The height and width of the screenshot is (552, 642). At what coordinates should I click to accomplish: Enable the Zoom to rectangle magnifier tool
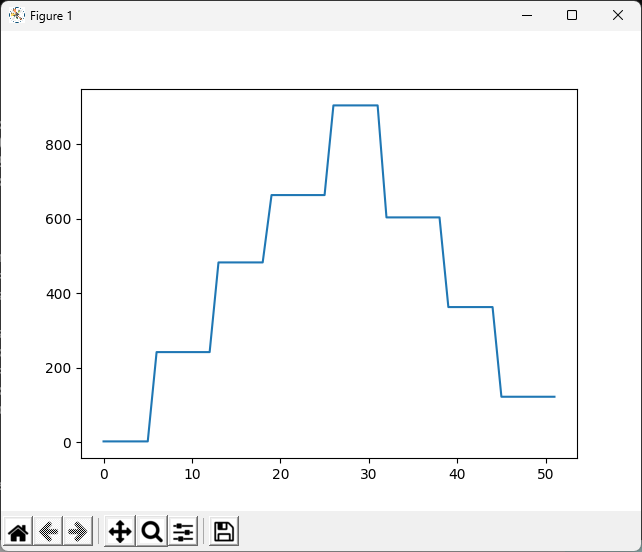point(152,532)
